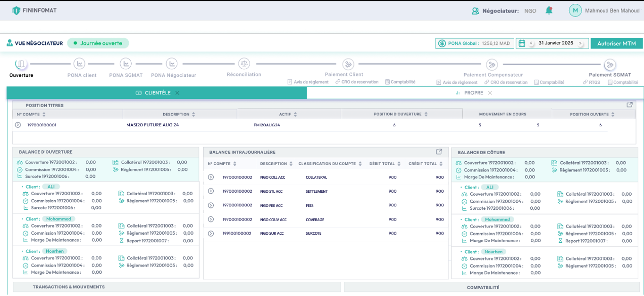This screenshot has height=296, width=644.
Task: Expand row for account 197000100001
Action: coord(18,125)
